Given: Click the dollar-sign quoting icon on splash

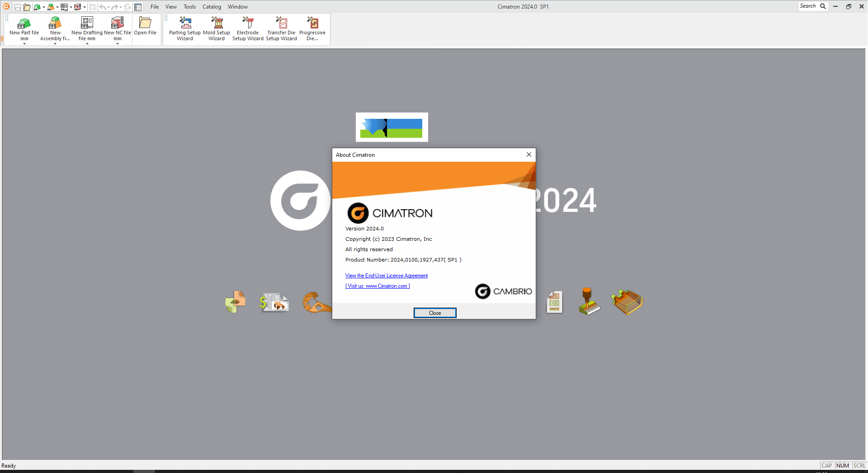Looking at the screenshot, I should (x=274, y=302).
